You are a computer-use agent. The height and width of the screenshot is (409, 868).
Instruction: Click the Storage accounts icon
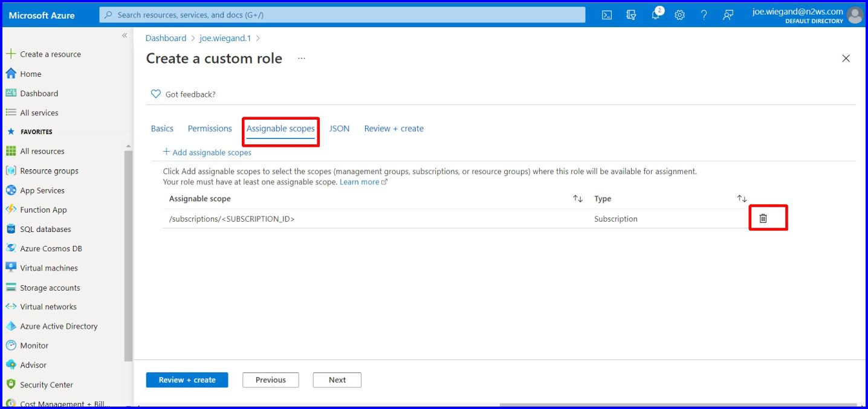[11, 288]
